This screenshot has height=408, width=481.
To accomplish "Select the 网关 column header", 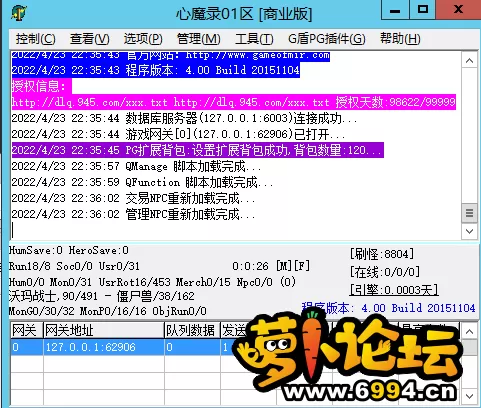I will (27, 330).
